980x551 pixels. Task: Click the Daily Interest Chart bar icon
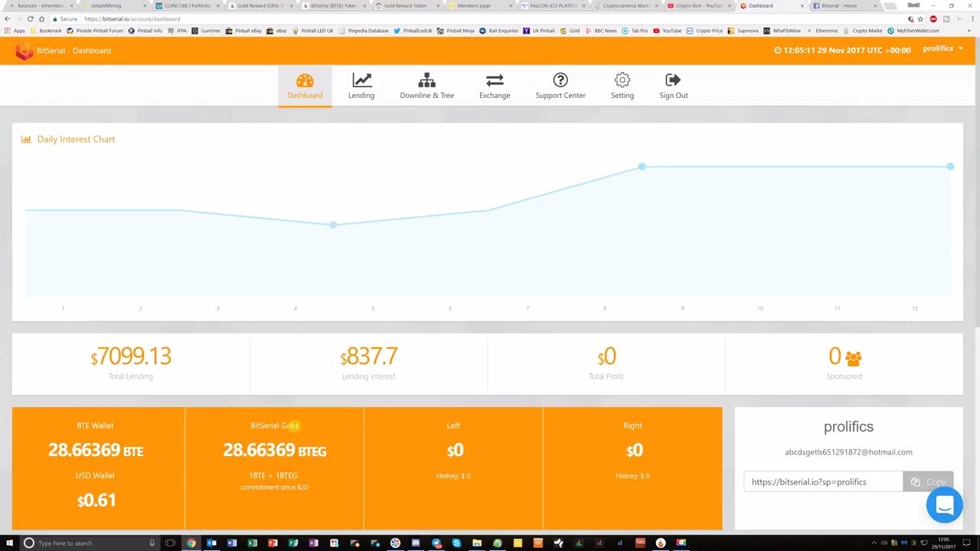(26, 139)
